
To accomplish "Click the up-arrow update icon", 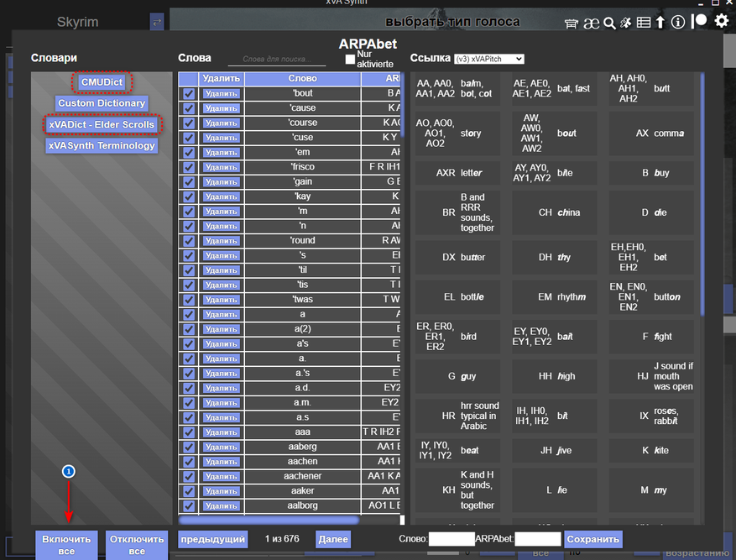I will [x=660, y=22].
